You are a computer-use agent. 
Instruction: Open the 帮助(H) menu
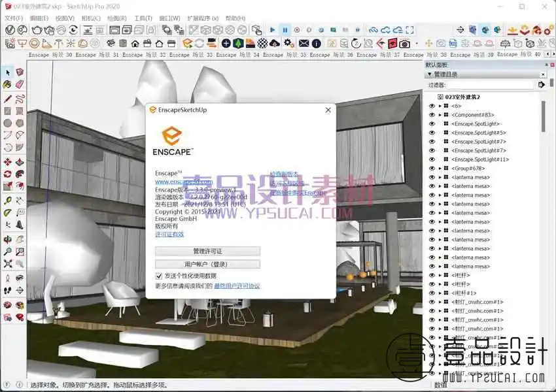point(235,18)
